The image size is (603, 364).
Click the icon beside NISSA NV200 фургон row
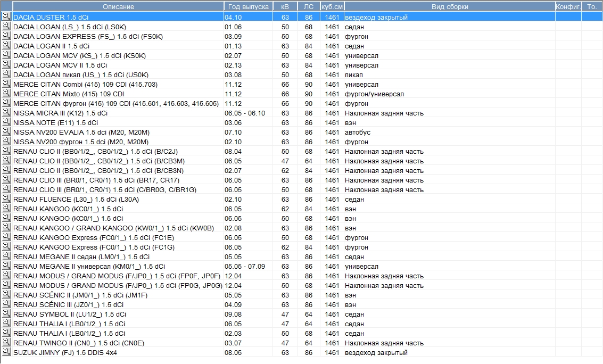[x=6, y=141]
